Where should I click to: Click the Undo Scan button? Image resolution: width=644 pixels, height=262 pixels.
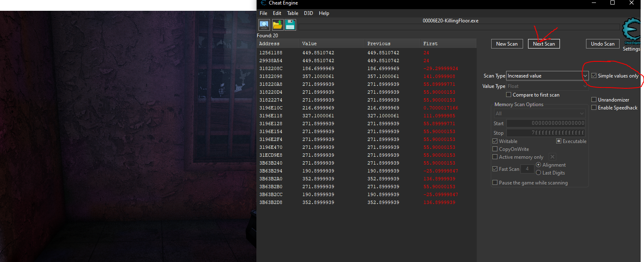point(603,44)
